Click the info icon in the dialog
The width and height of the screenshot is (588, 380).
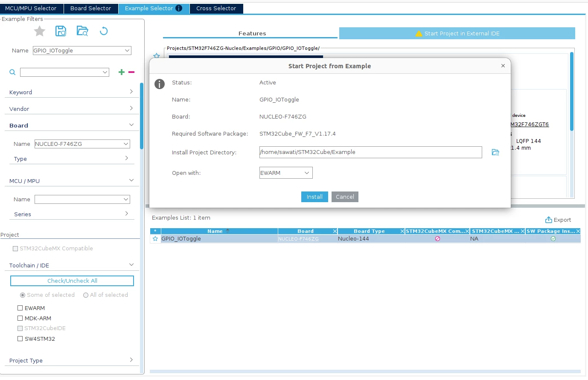coord(160,84)
